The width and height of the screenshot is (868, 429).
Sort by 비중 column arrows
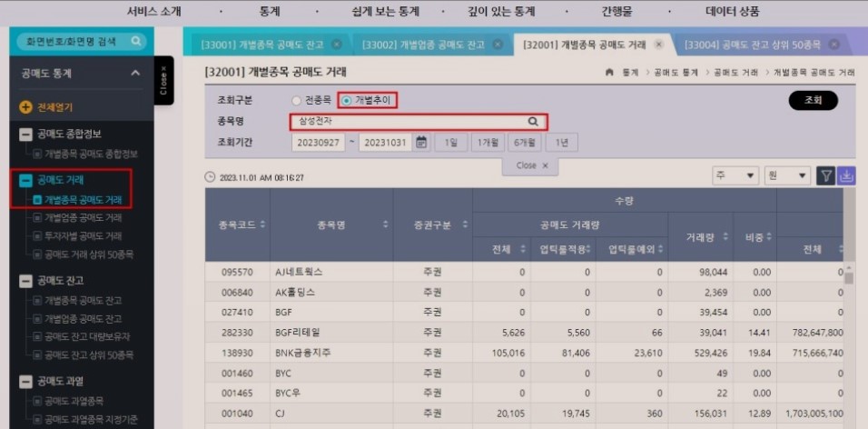768,237
